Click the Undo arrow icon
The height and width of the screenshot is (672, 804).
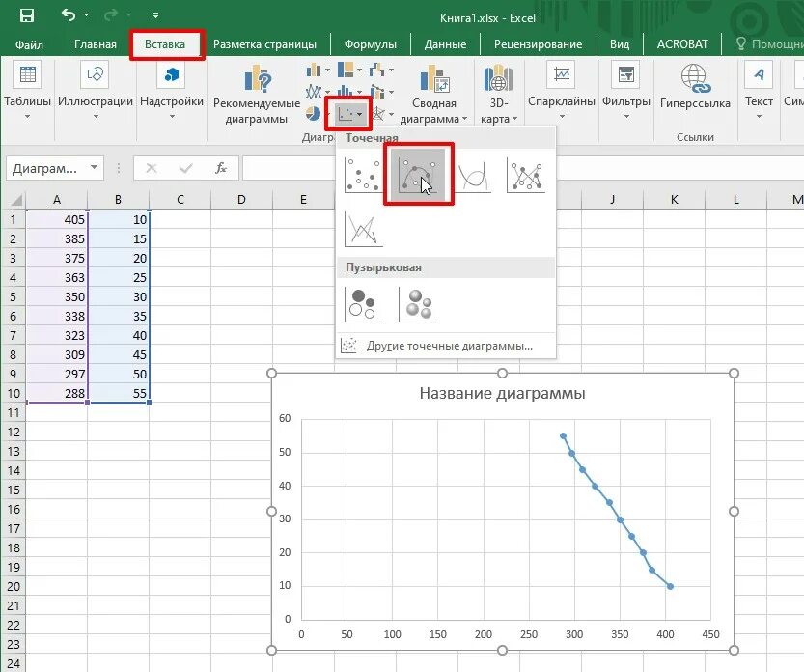(x=69, y=14)
